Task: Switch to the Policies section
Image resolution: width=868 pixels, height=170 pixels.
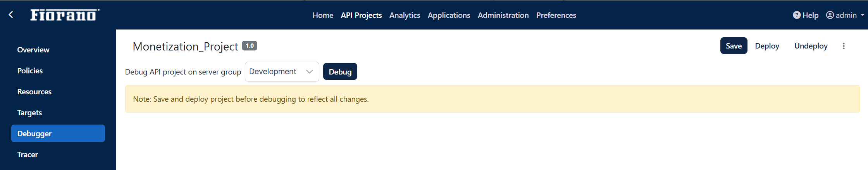Action: (x=30, y=71)
